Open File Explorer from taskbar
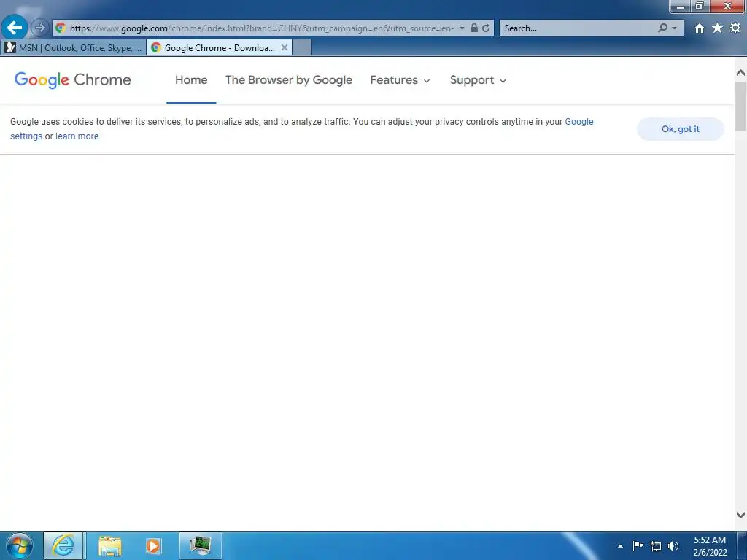This screenshot has width=747, height=560. 109,545
